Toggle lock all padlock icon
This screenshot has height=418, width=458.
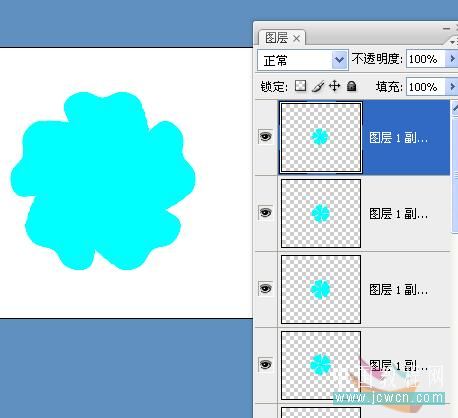click(351, 86)
